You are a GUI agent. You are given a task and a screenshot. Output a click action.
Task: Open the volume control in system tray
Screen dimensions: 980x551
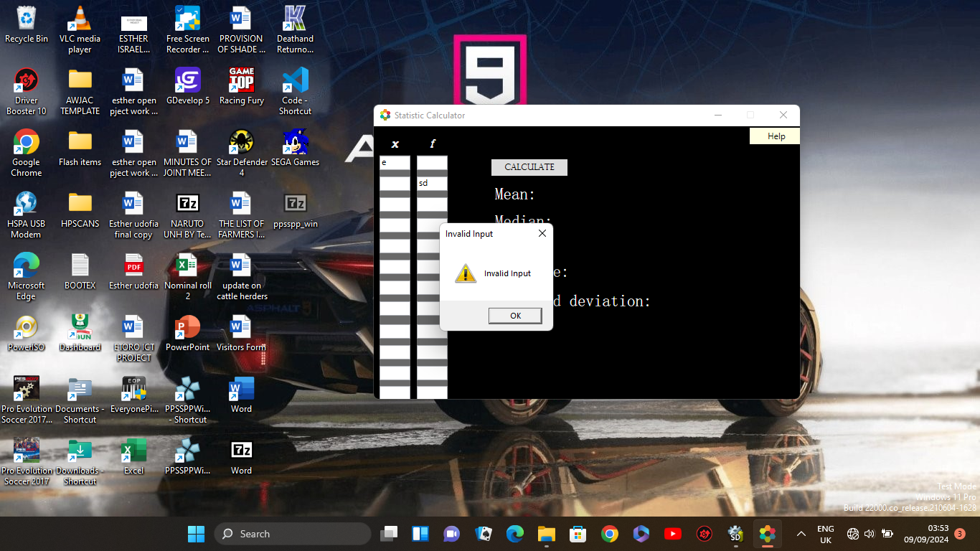pyautogui.click(x=870, y=534)
